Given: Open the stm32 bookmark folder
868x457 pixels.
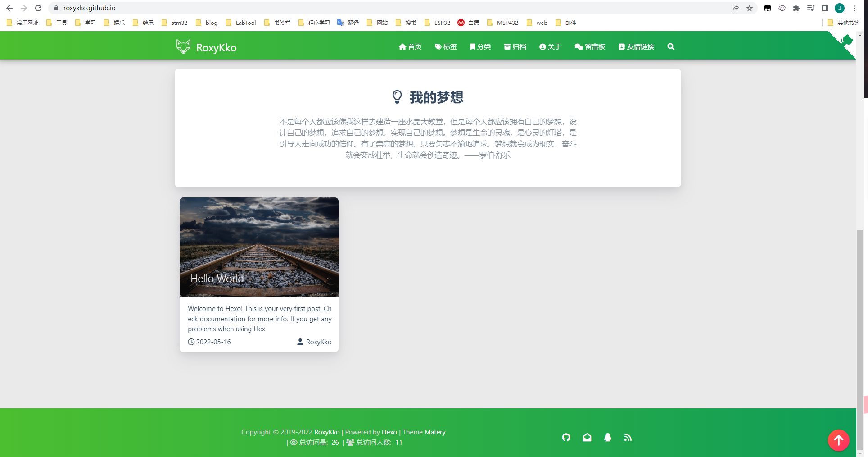Looking at the screenshot, I should point(175,23).
